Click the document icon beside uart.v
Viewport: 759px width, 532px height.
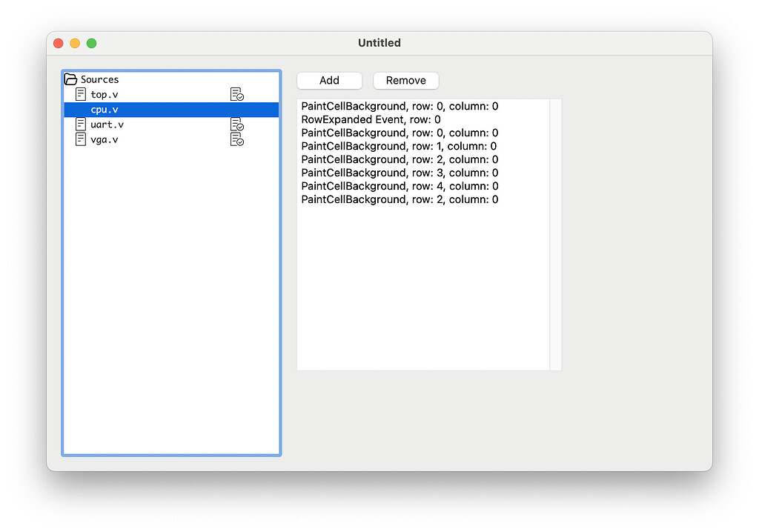(x=81, y=124)
